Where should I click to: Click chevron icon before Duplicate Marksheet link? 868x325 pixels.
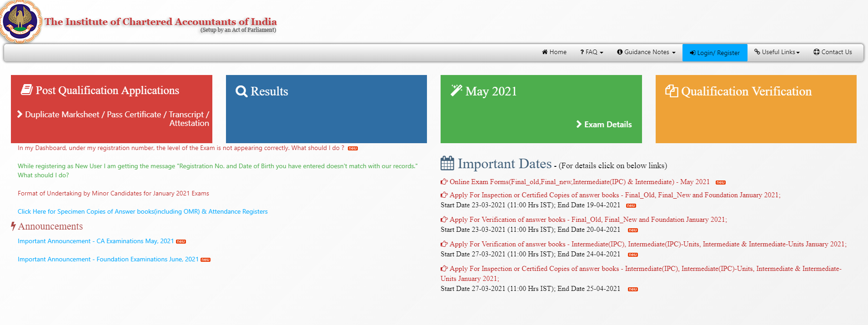point(20,114)
